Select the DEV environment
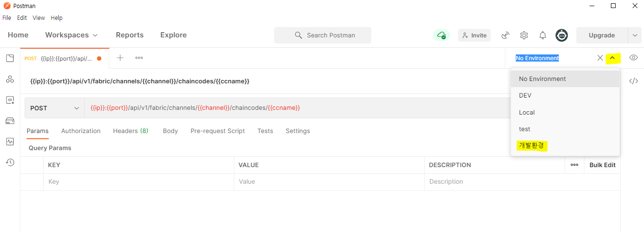This screenshot has height=232, width=644. pyautogui.click(x=565, y=95)
